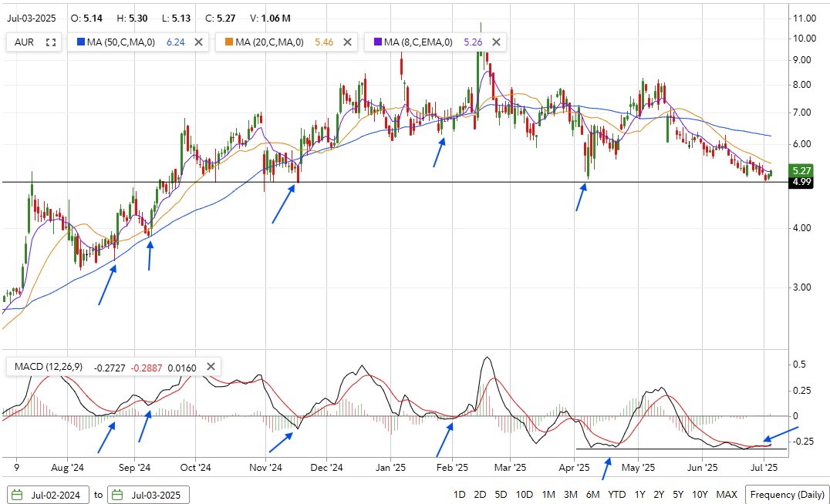This screenshot has height=504, width=830.
Task: Open the start date calendar icon
Action: coord(18,495)
